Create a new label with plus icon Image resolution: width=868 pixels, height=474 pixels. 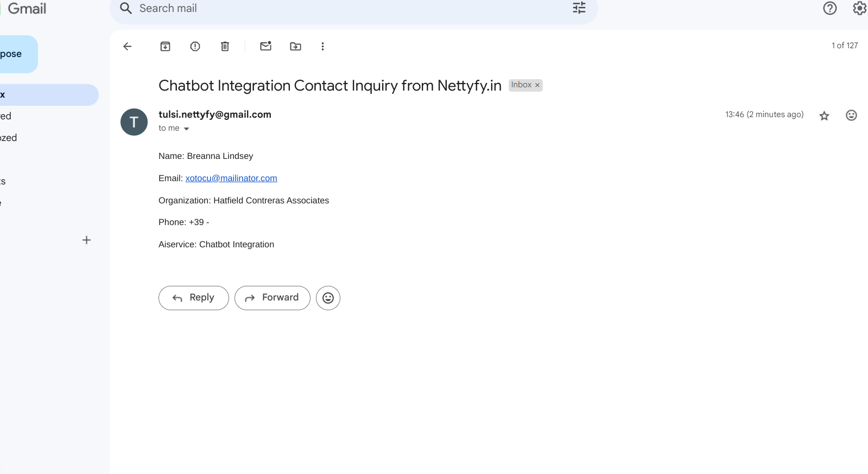pyautogui.click(x=86, y=240)
